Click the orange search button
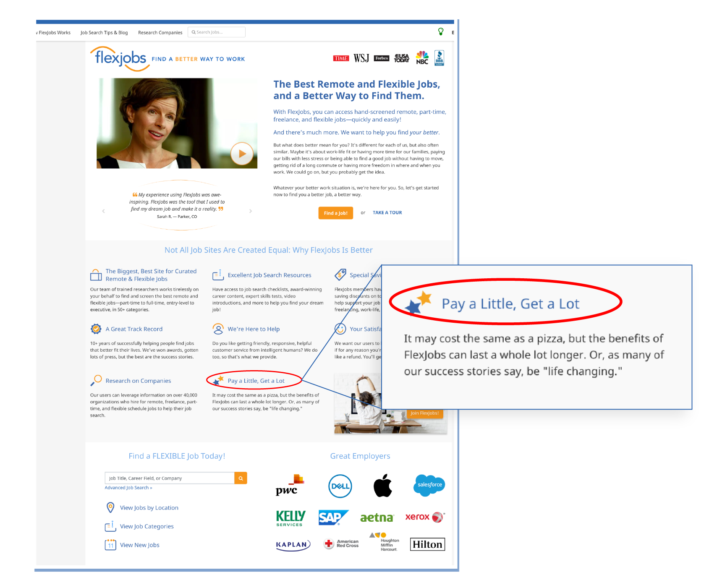709x588 pixels. (x=241, y=478)
